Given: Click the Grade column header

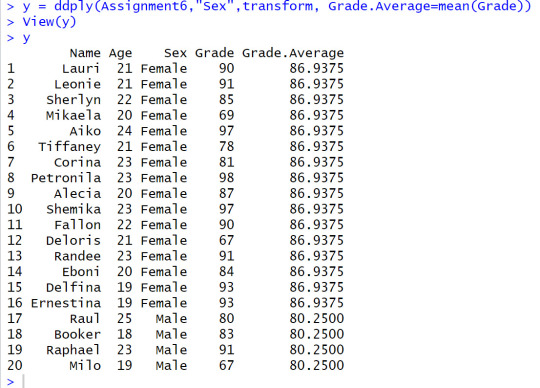Looking at the screenshot, I should coord(214,53).
